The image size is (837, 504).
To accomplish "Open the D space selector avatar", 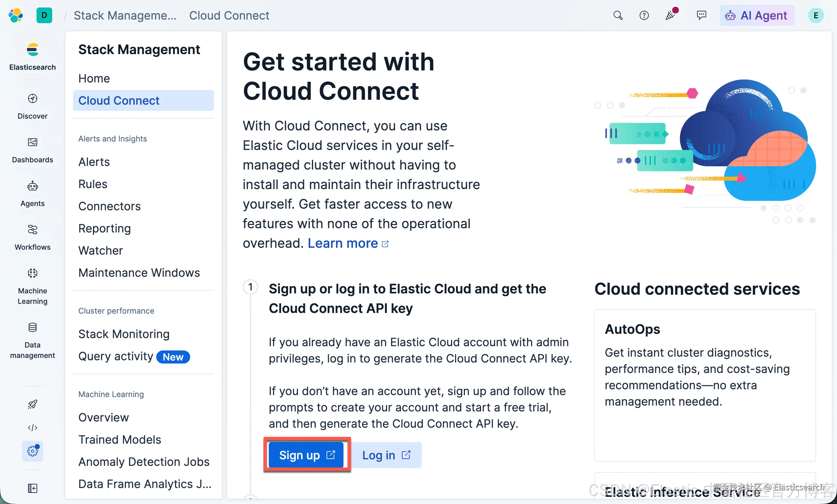I will click(44, 15).
